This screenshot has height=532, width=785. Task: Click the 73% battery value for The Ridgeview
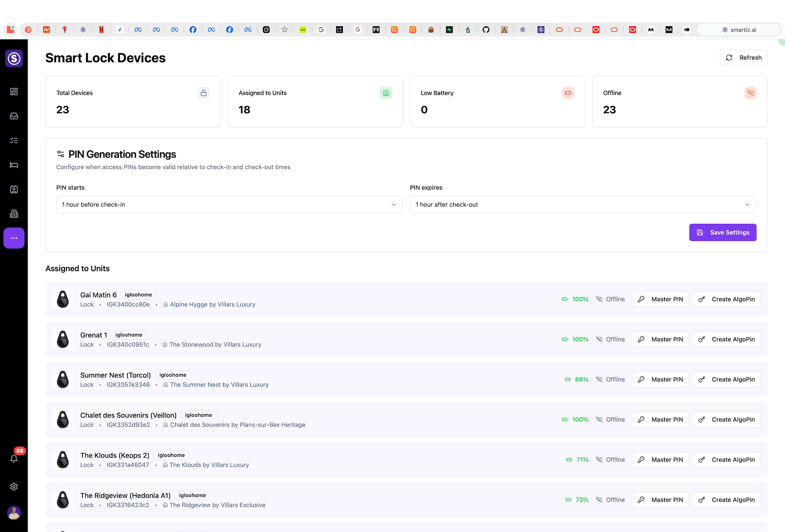(582, 500)
